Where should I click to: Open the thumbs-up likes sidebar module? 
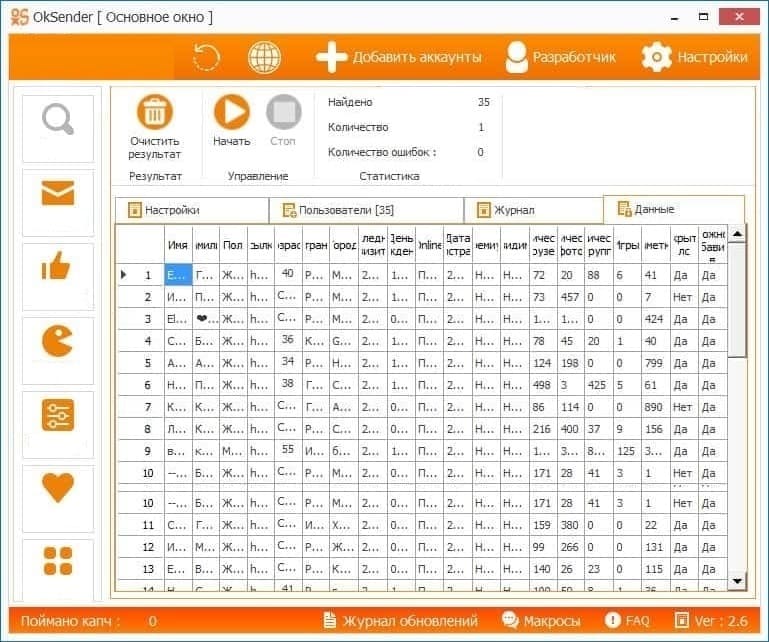[x=58, y=277]
